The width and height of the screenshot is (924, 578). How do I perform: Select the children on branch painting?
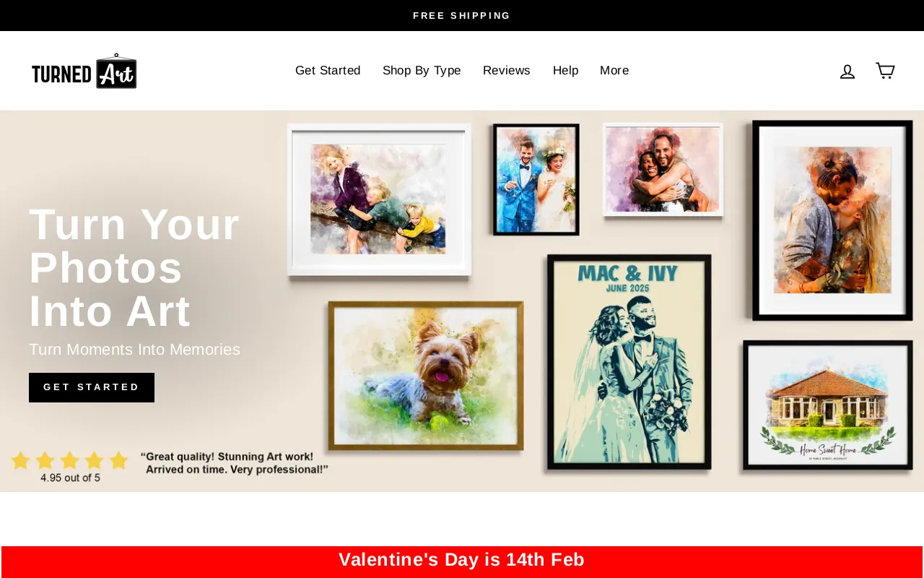pos(379,199)
